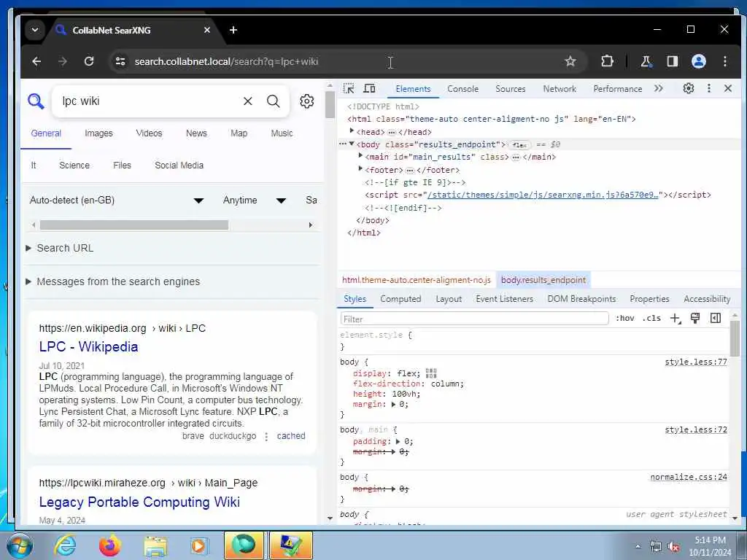The width and height of the screenshot is (747, 560).
Task: Reload the current page
Action: [88, 61]
